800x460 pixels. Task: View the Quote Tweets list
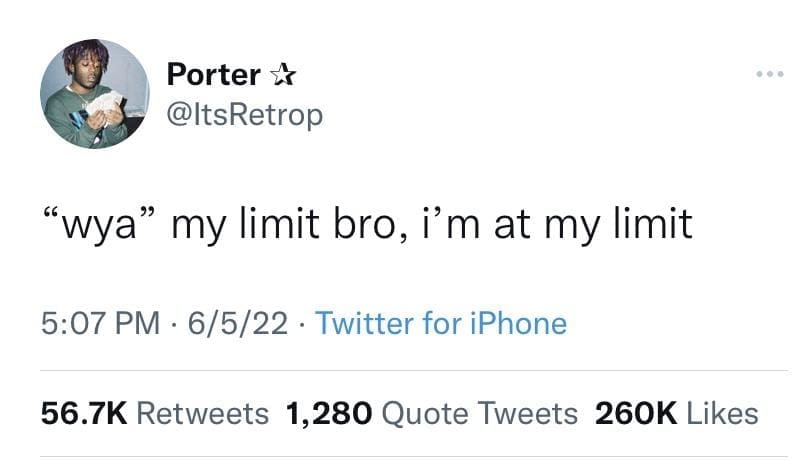pos(477,413)
